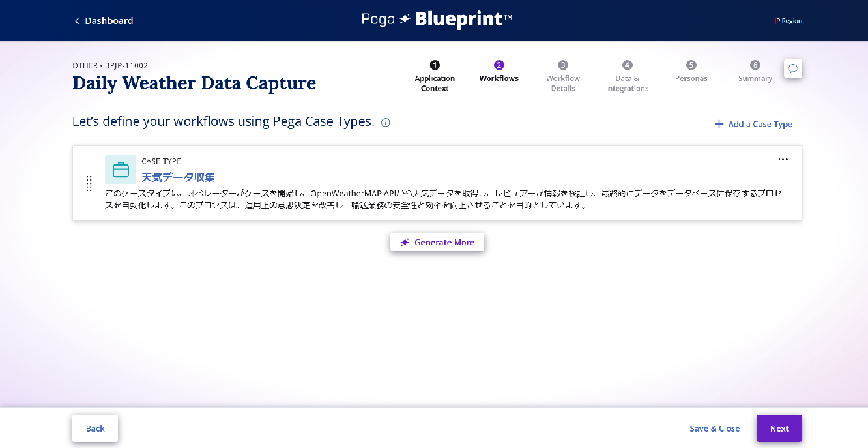The height and width of the screenshot is (448, 868).
Task: Open step 6 Summary
Action: tap(755, 72)
